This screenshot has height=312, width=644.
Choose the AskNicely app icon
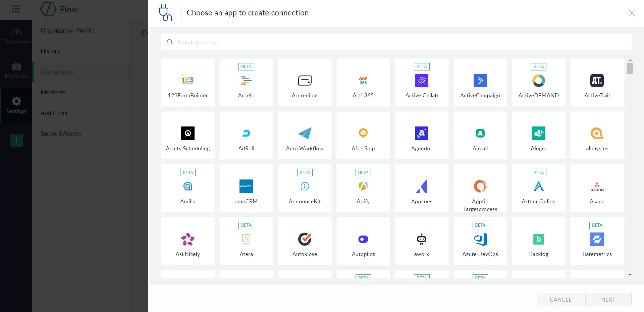coord(188,239)
